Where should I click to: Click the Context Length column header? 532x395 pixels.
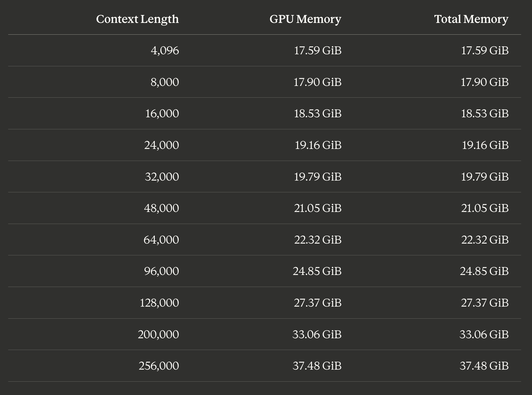[x=137, y=19]
